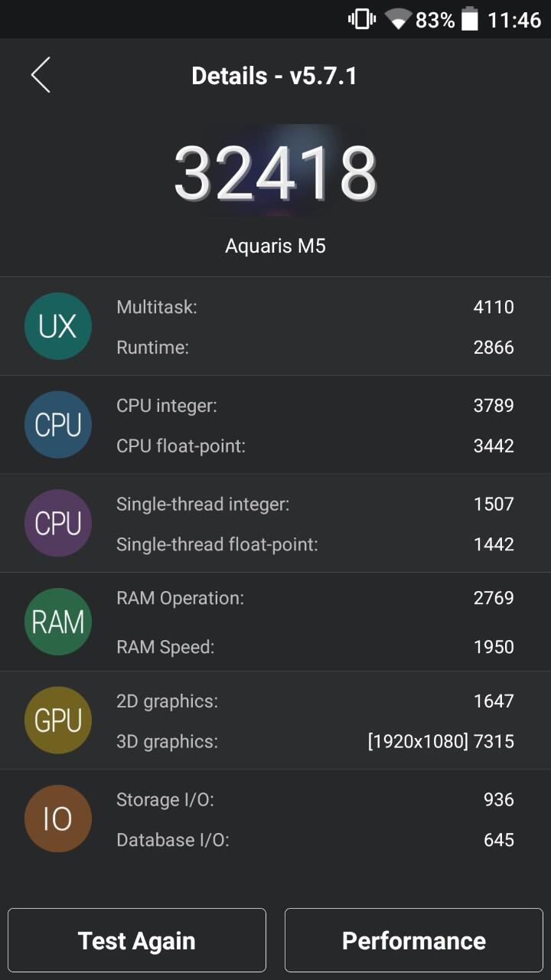The height and width of the screenshot is (980, 551).
Task: Tap the blue CPU circle icon
Action: [x=58, y=425]
